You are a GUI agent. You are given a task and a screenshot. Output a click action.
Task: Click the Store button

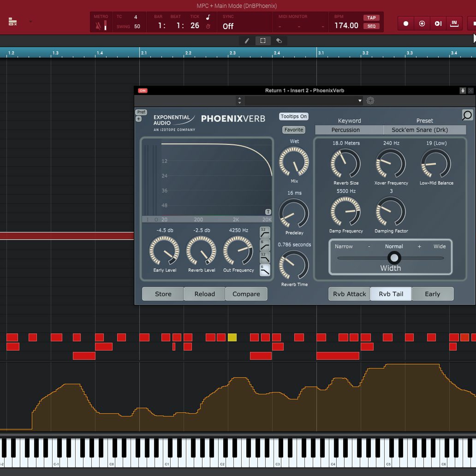[x=163, y=294]
